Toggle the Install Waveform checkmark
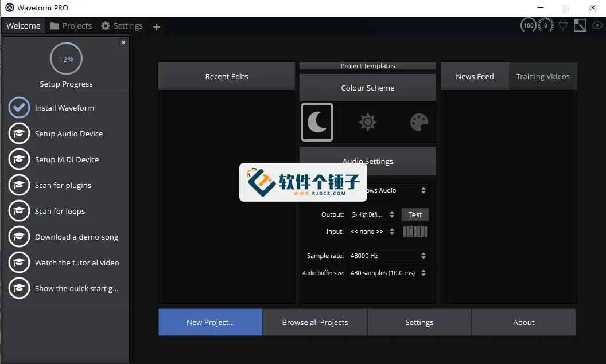This screenshot has width=606, height=364. [19, 108]
